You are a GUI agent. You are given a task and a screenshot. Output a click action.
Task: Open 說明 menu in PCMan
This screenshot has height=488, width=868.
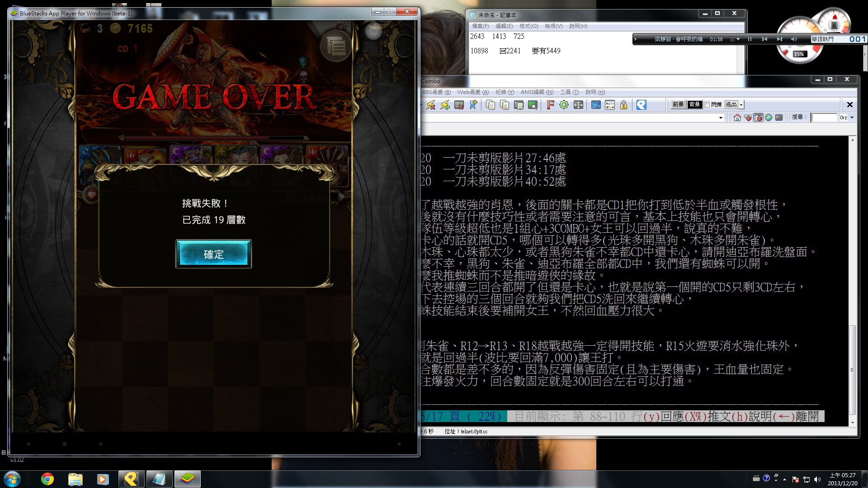[595, 92]
